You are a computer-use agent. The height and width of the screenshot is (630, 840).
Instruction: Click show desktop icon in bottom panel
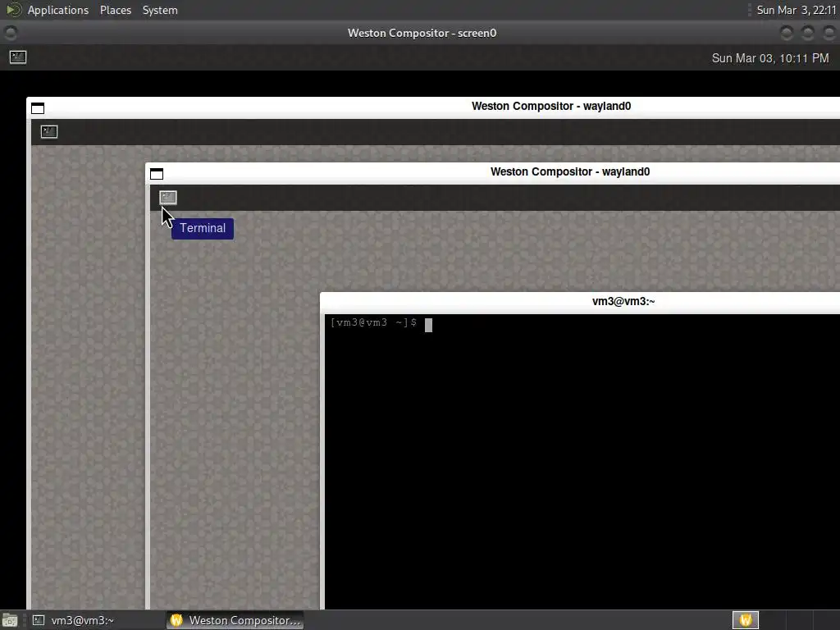pyautogui.click(x=10, y=620)
